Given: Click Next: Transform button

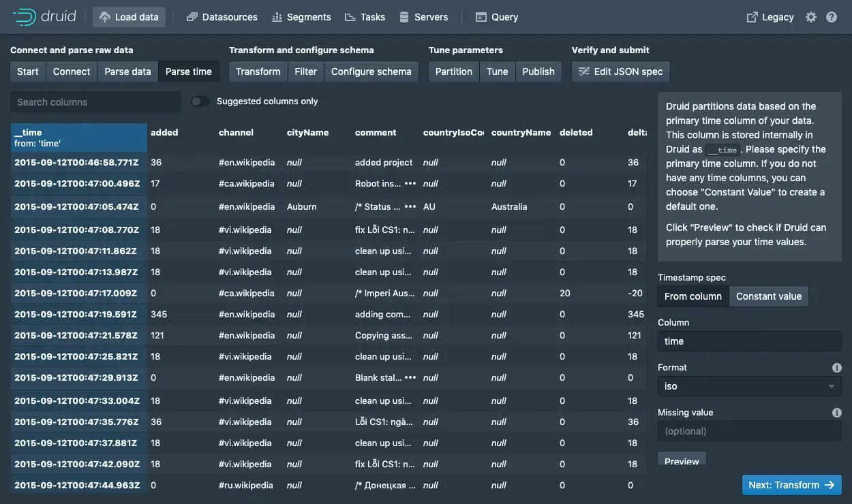Looking at the screenshot, I should [x=792, y=485].
